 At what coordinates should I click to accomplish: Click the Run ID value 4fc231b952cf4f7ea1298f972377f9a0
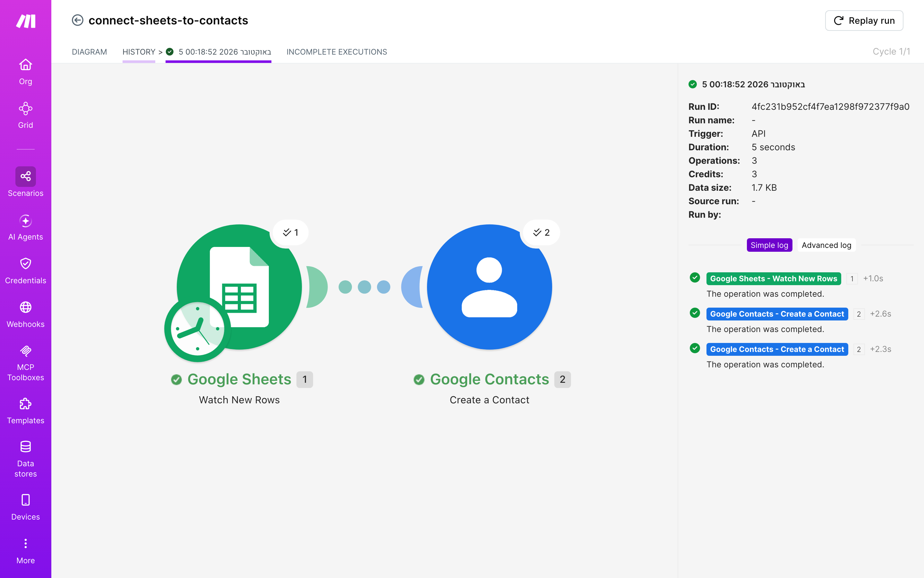[x=830, y=107]
